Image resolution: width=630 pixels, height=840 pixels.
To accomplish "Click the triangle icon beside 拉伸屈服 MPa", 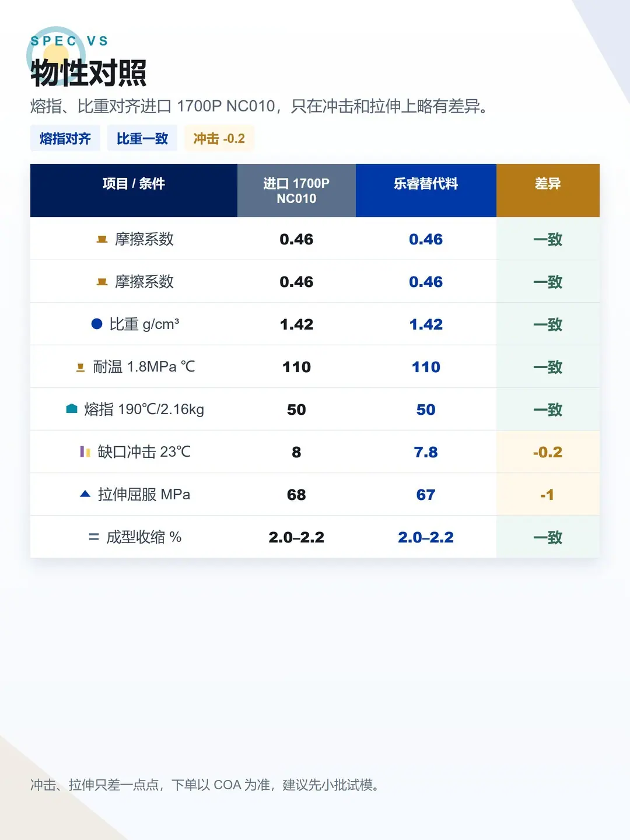I will [x=85, y=494].
